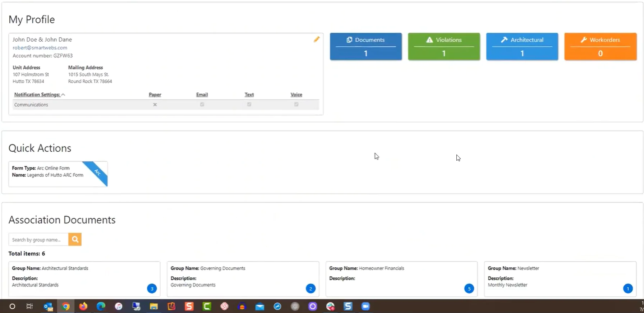The width and height of the screenshot is (644, 313).
Task: Open the green Violations tile
Action: point(444,46)
